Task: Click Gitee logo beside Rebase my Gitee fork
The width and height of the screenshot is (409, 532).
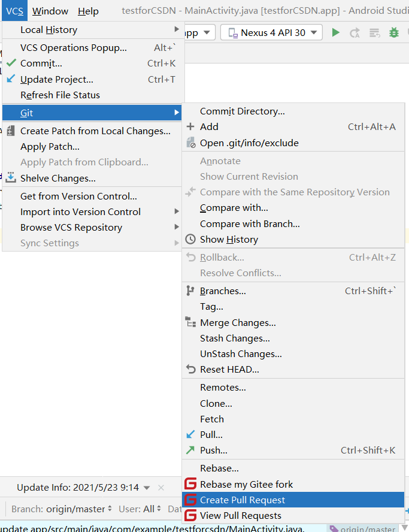Action: 190,484
